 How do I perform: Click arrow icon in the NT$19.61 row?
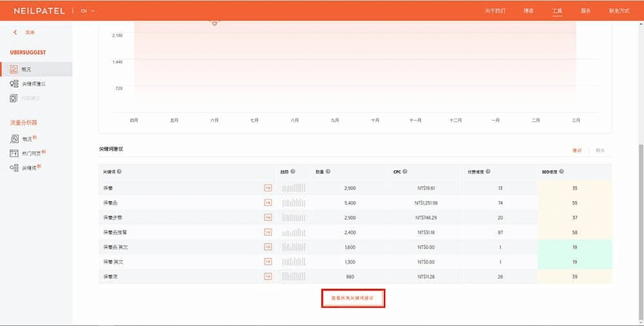[x=268, y=188]
